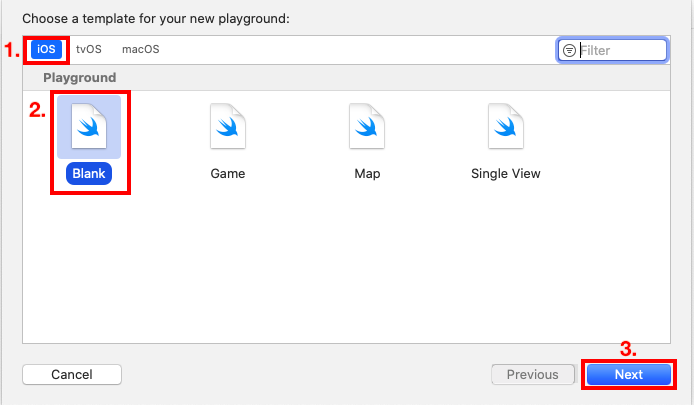Click the Next button
Viewport: 694px width, 405px height.
(628, 374)
